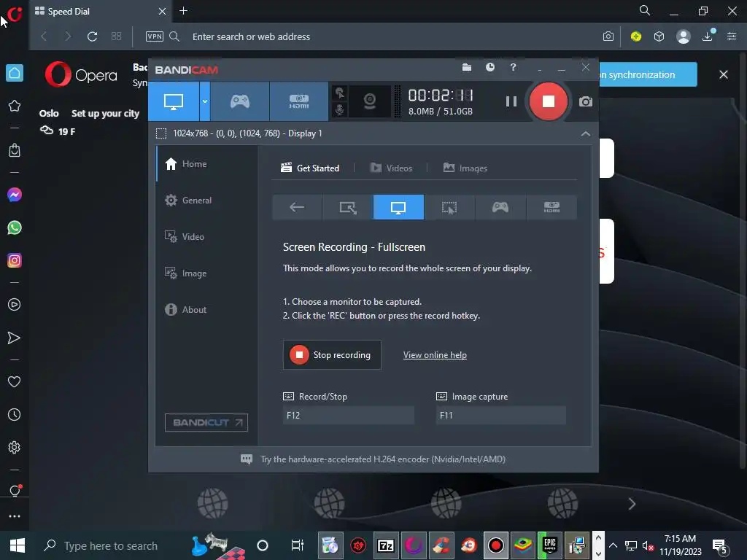Open Bandicam help question mark
Image resolution: width=747 pixels, height=560 pixels.
pos(513,68)
